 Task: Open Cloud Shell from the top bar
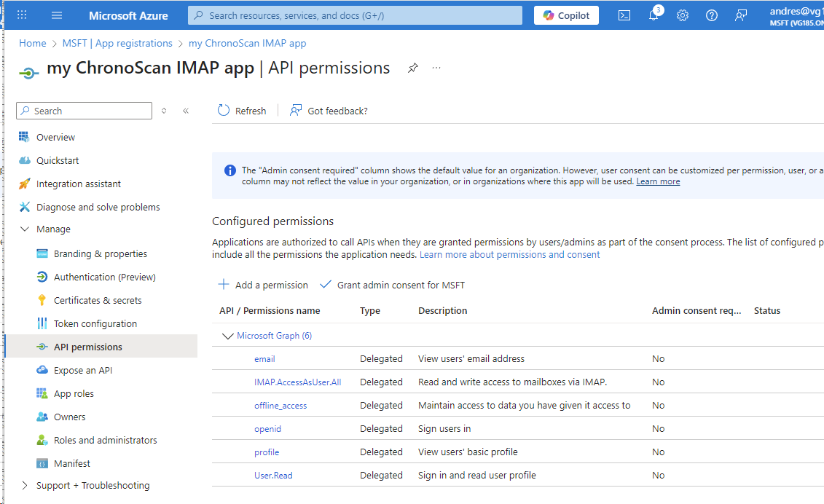pyautogui.click(x=624, y=15)
